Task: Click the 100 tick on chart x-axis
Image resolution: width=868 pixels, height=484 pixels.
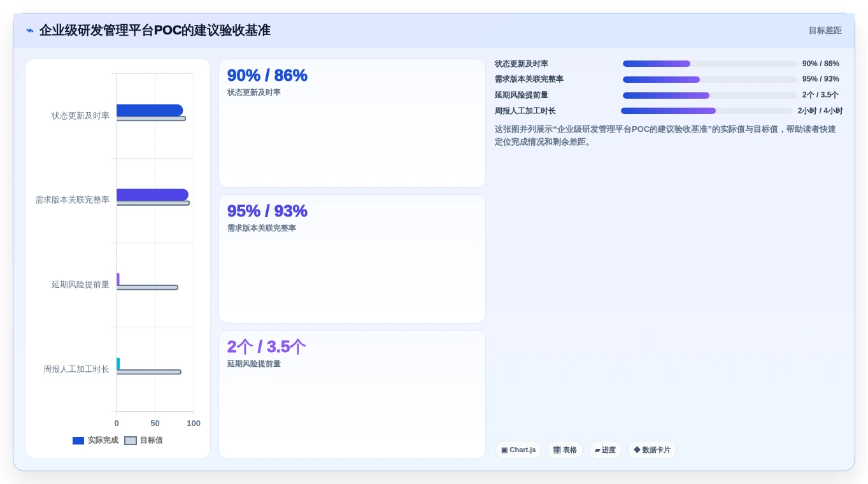Action: [194, 423]
